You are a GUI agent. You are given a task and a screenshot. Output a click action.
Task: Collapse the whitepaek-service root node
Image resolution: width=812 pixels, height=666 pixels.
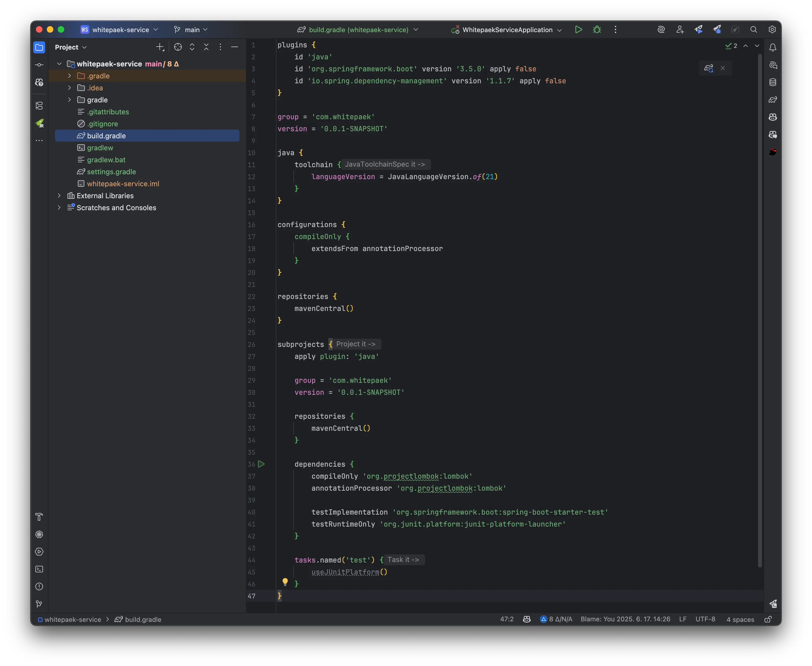(59, 64)
